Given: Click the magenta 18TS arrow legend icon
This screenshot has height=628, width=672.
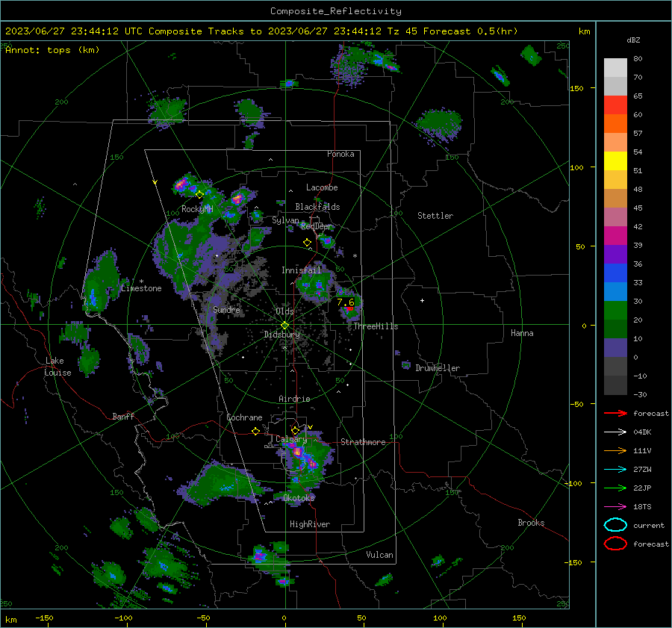Looking at the screenshot, I should 615,507.
